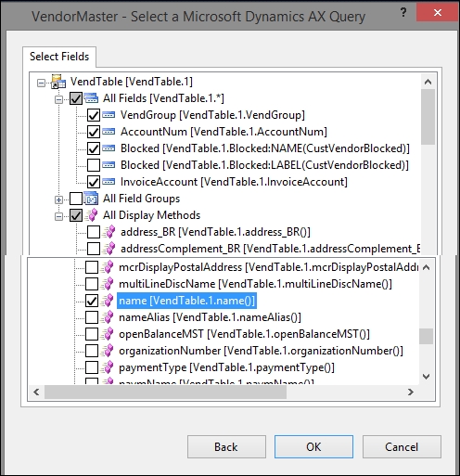This screenshot has height=476, width=460.
Task: Click the Cancel button
Action: coord(402,447)
